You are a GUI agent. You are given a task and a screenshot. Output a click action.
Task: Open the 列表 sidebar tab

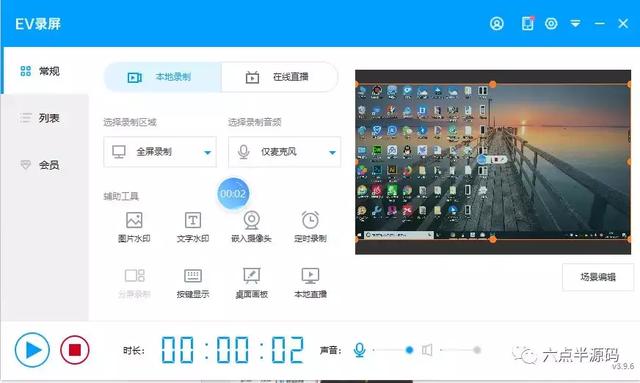45,118
